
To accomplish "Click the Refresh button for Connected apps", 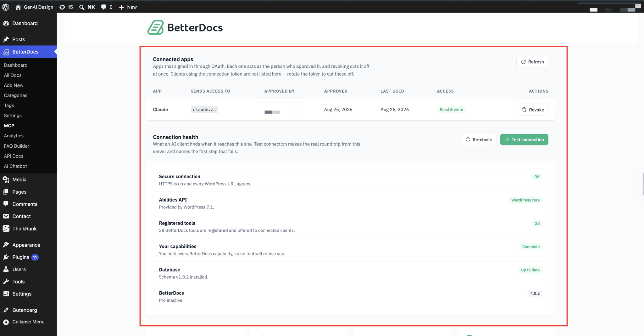I will 532,62.
